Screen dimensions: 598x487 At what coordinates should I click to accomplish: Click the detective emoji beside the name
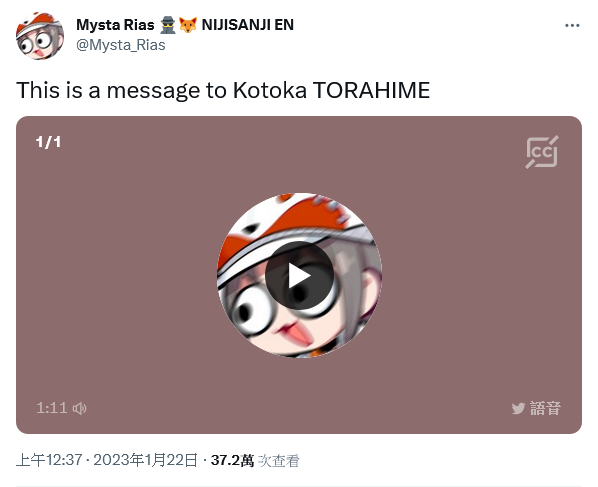[x=167, y=25]
